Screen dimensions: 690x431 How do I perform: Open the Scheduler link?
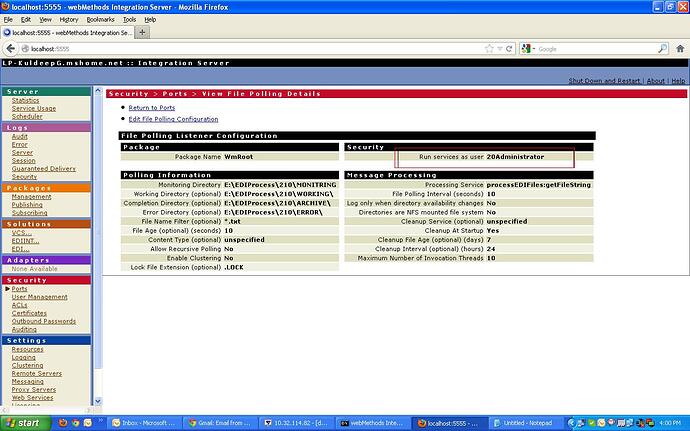tap(27, 116)
